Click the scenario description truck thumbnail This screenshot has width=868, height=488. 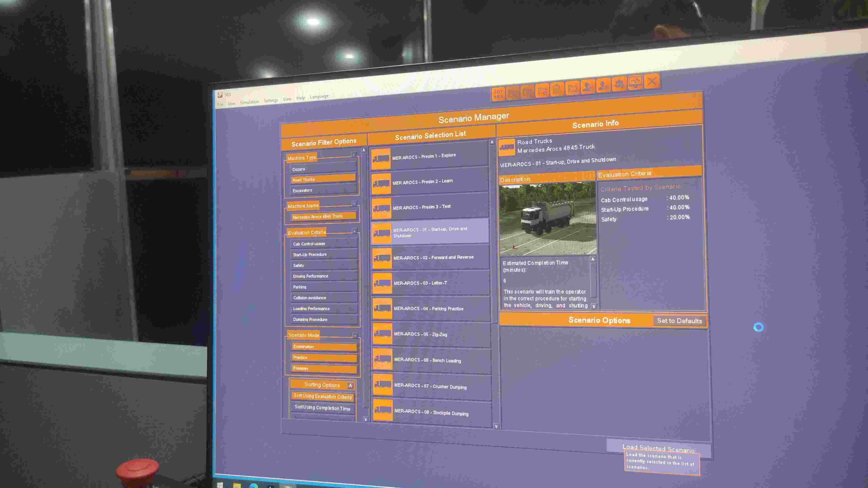[548, 219]
